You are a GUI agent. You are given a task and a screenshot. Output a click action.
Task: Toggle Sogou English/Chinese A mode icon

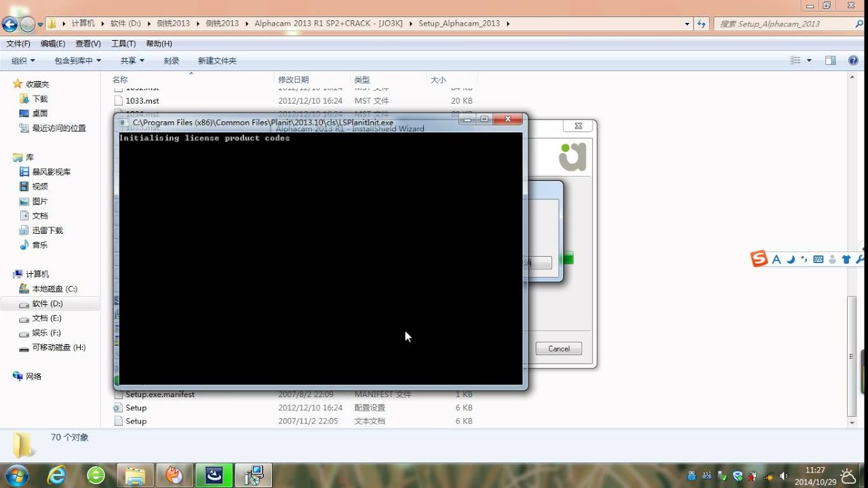coord(776,259)
